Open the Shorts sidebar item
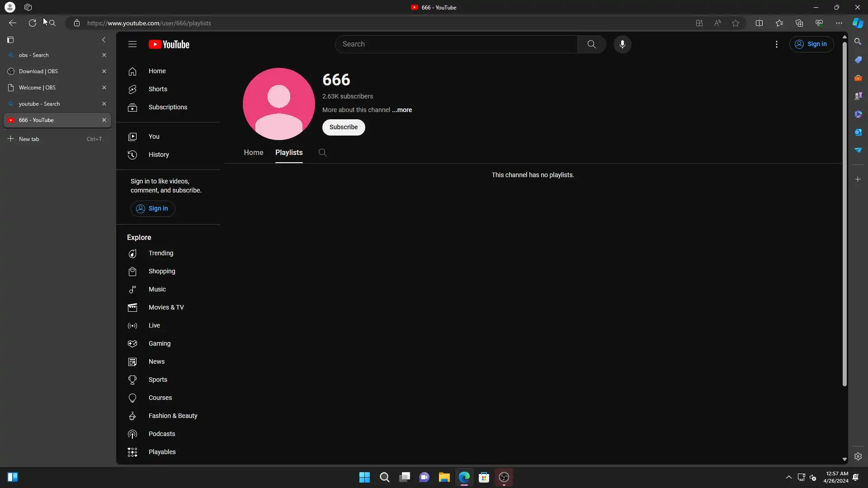The height and width of the screenshot is (488, 868). (x=158, y=89)
